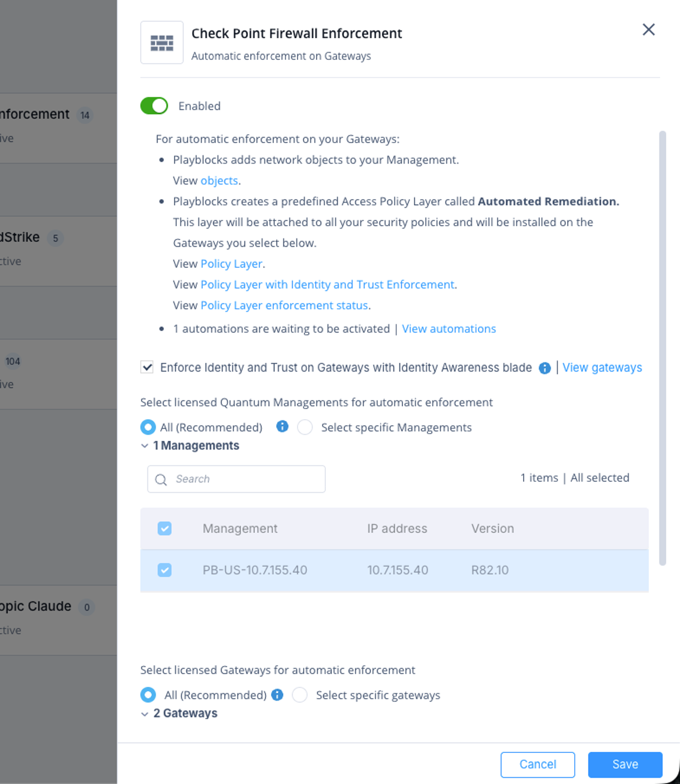The image size is (680, 784).
Task: Click the magnifier icon in the search box
Action: (x=161, y=480)
